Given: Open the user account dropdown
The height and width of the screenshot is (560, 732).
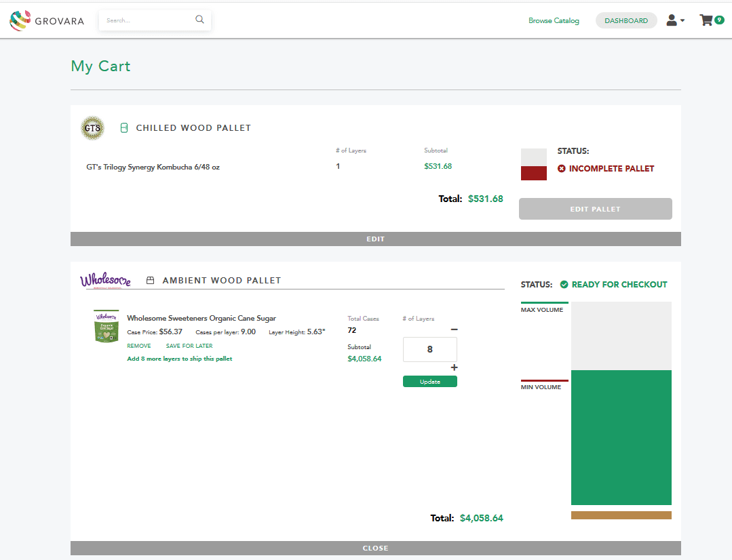Looking at the screenshot, I should point(675,20).
